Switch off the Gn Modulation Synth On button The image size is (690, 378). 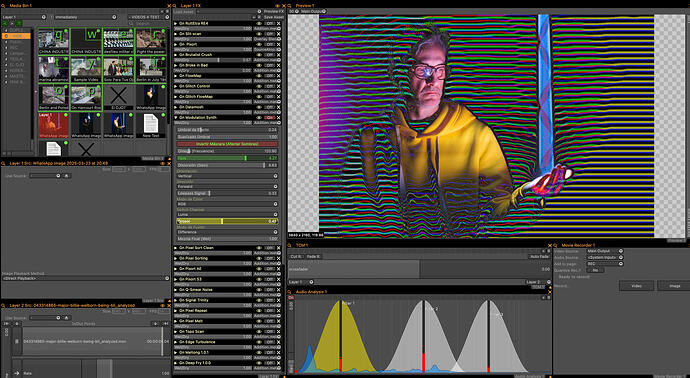(269, 117)
